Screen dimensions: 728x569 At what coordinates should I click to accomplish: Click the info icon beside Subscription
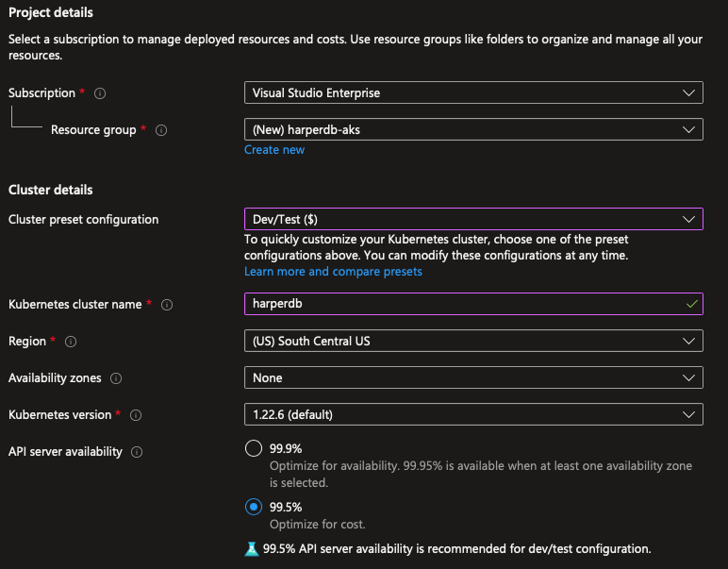(x=100, y=93)
